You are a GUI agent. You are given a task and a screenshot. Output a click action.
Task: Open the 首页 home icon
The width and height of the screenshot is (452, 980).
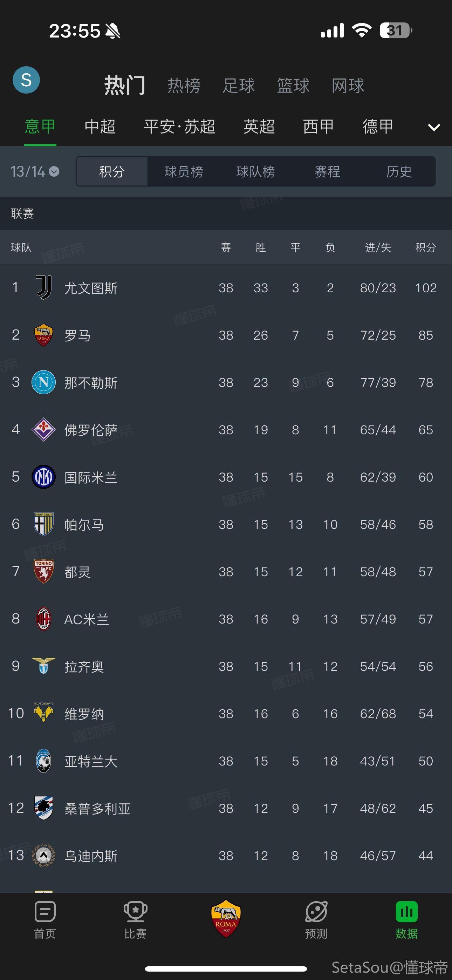(x=45, y=918)
